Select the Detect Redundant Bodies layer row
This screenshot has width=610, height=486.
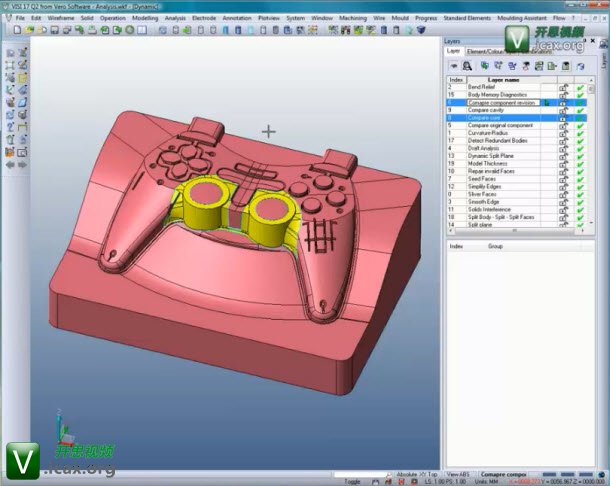tap(517, 141)
